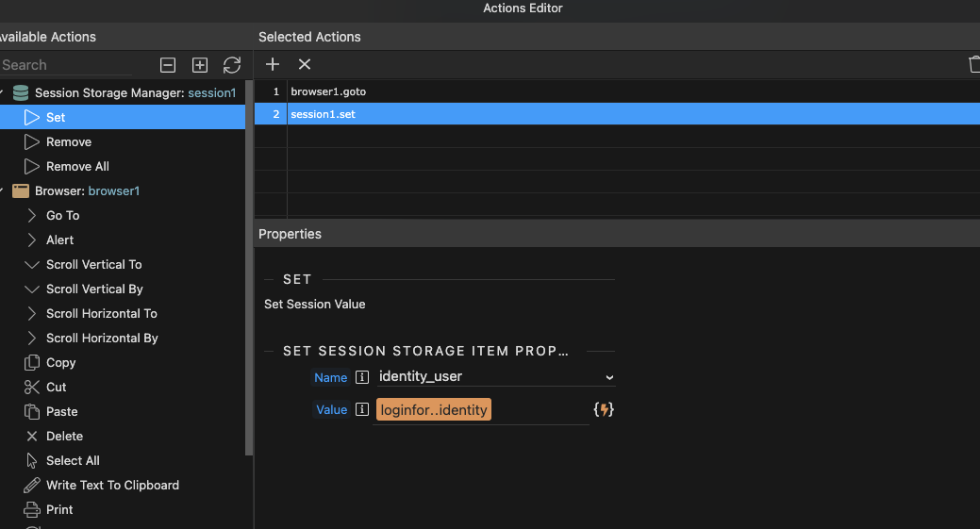Select the browser1.goto action row
Viewport: 980px width, 529px height.
[617, 91]
